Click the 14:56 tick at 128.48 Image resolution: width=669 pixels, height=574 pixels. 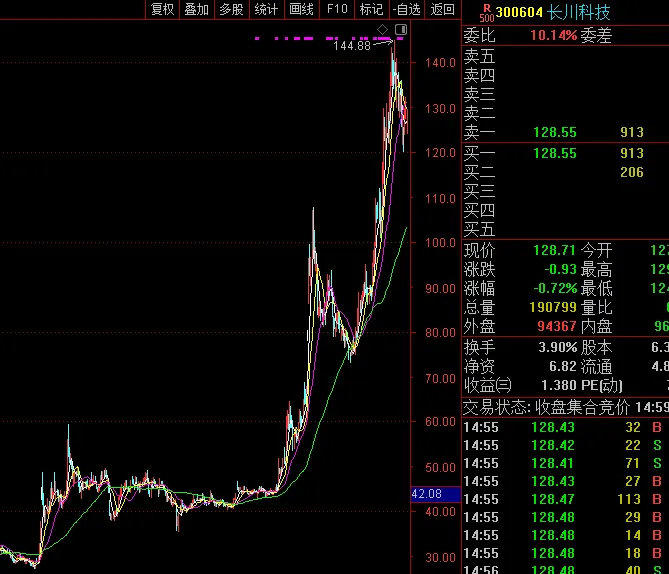565,569
